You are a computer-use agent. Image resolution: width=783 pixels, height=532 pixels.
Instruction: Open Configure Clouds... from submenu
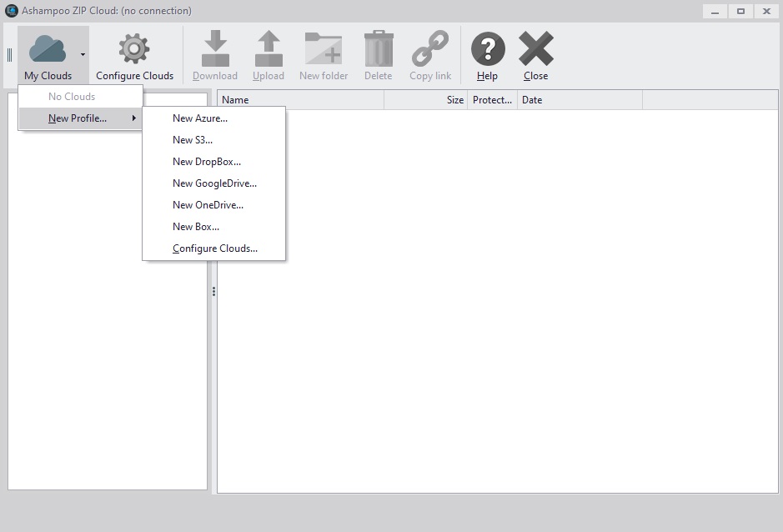coord(215,248)
